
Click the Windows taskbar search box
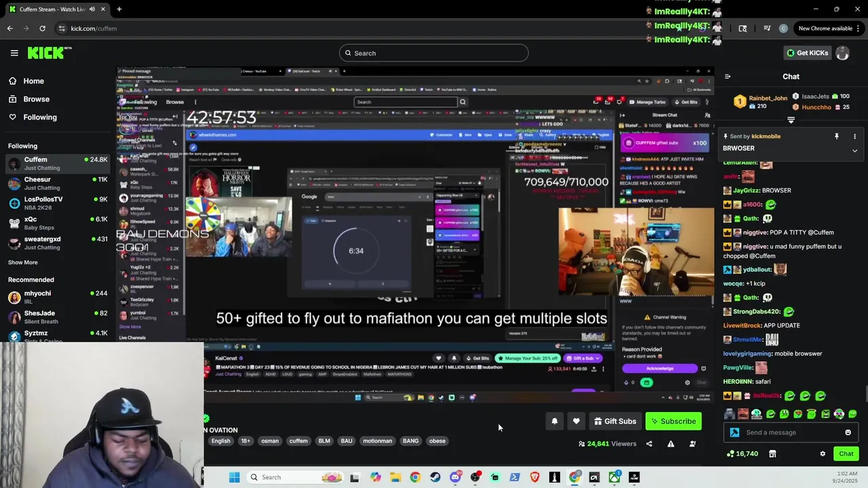[294, 477]
